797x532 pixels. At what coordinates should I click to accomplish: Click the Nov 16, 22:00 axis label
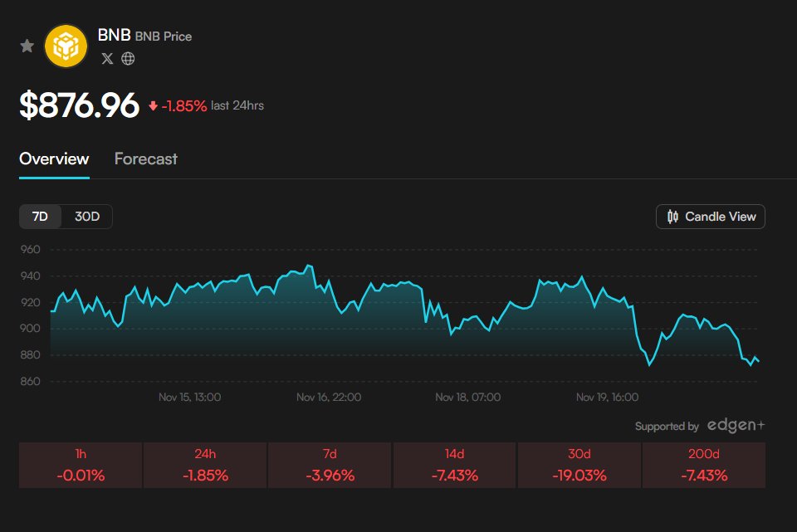(330, 397)
